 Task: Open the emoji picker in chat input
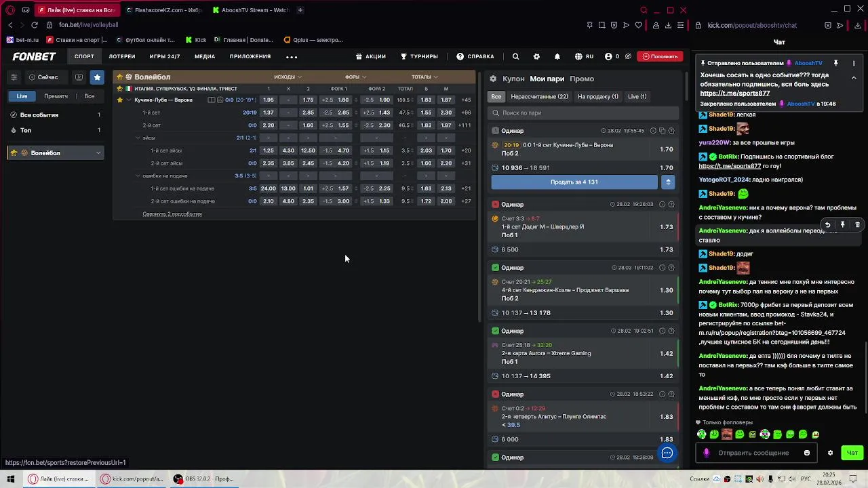tap(807, 453)
